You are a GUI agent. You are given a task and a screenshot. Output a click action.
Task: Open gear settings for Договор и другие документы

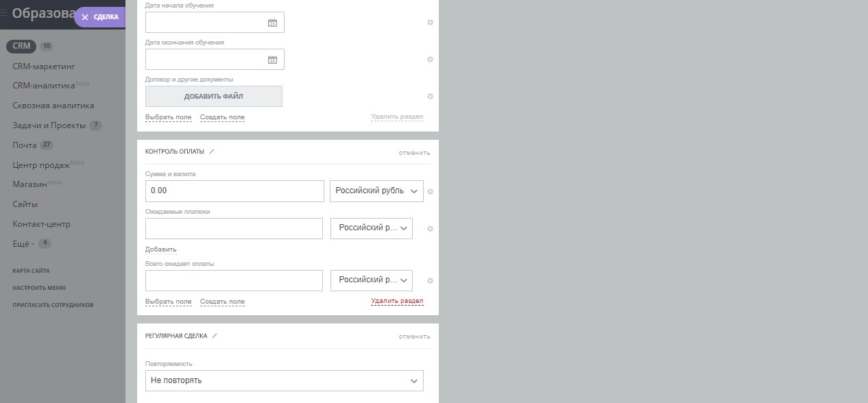tap(430, 97)
